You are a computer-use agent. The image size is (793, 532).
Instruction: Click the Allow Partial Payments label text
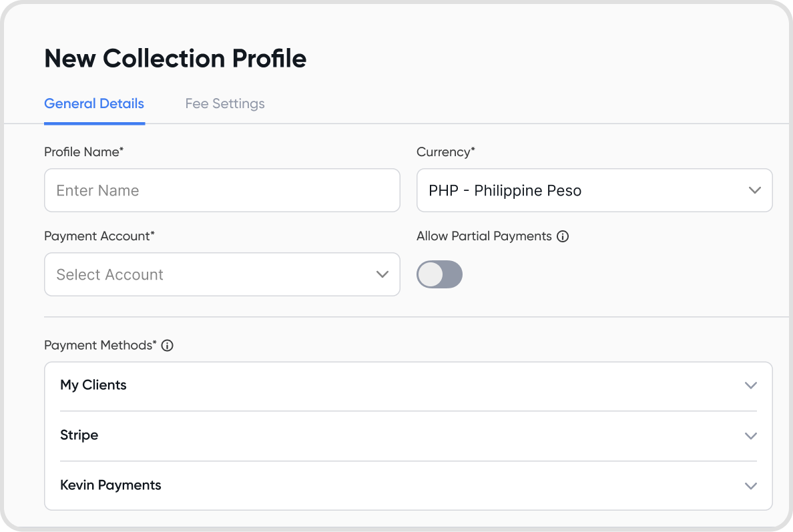[x=484, y=236]
